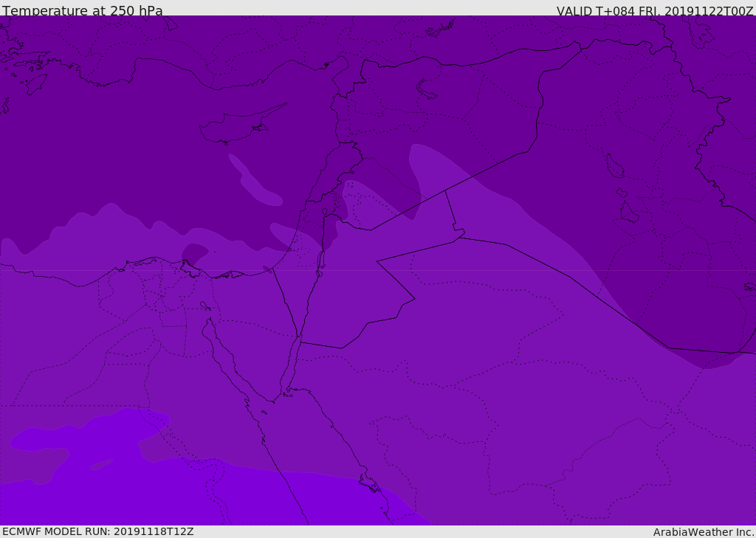756x538 pixels.
Task: Click the ArabiaWeather Inc. credit text
Action: tap(704, 532)
